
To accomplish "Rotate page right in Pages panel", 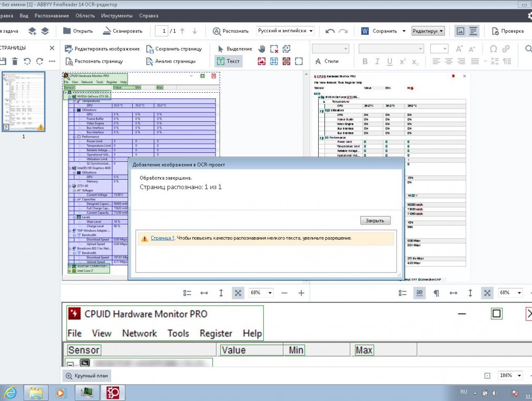I will click(40, 61).
